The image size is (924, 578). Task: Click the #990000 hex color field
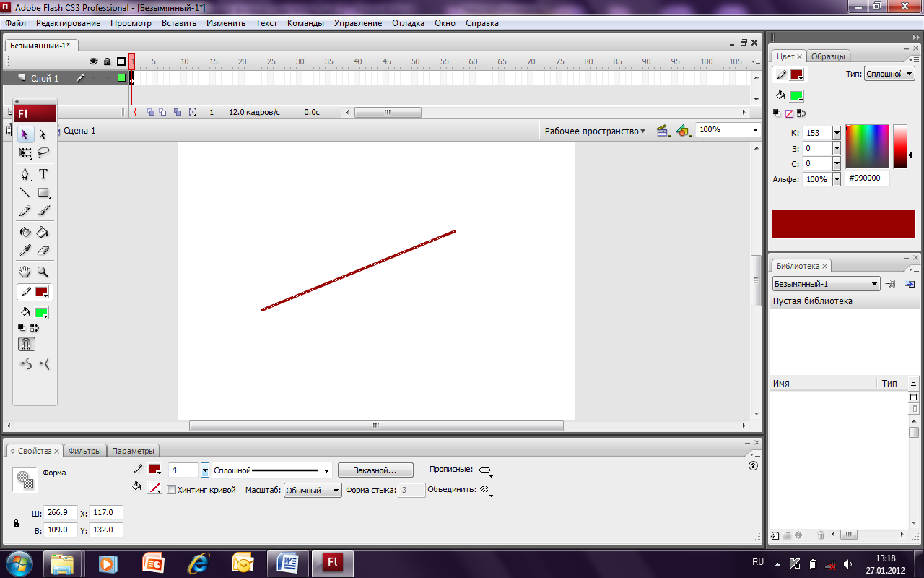(868, 178)
